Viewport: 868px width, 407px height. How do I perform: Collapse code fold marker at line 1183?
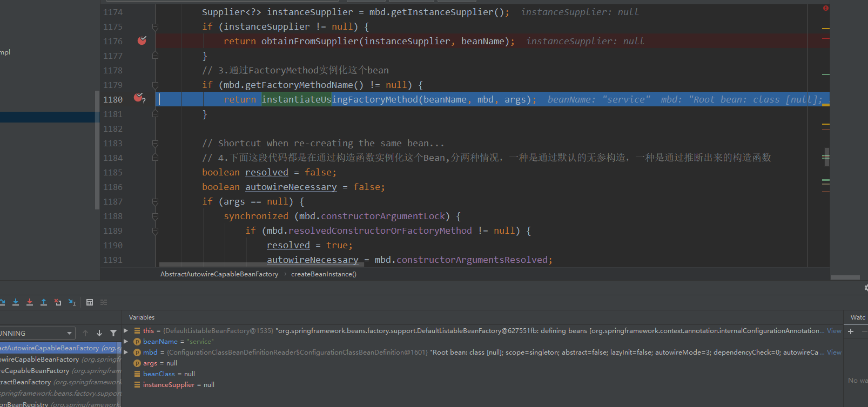pyautogui.click(x=155, y=143)
